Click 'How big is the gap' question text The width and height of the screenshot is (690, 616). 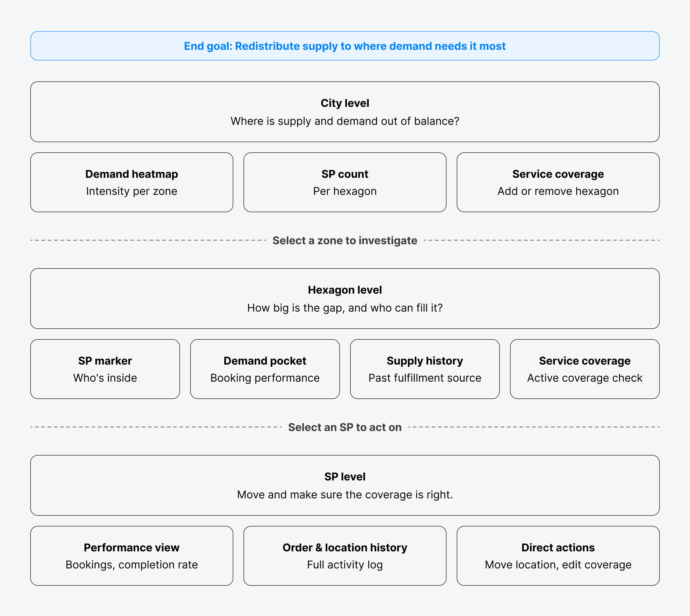(x=345, y=308)
